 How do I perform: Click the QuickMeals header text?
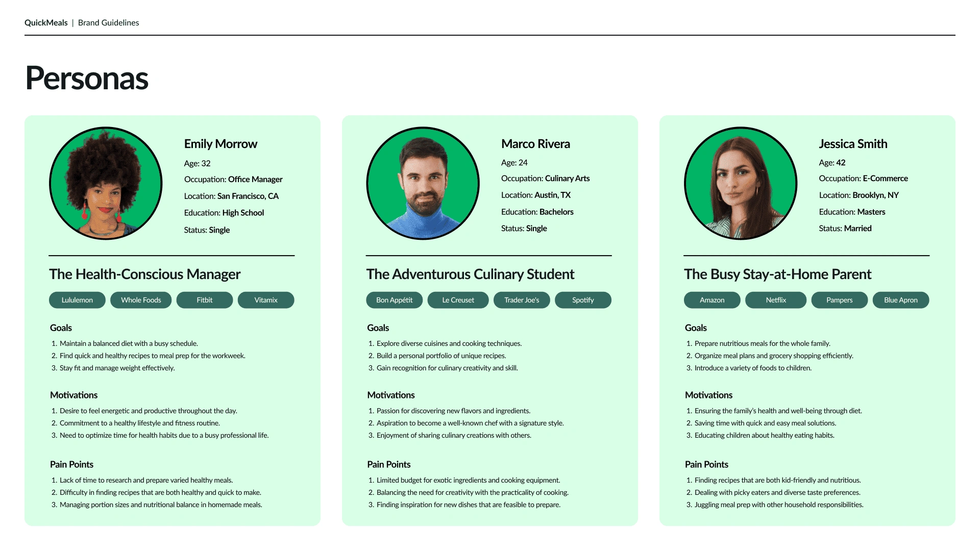point(46,22)
